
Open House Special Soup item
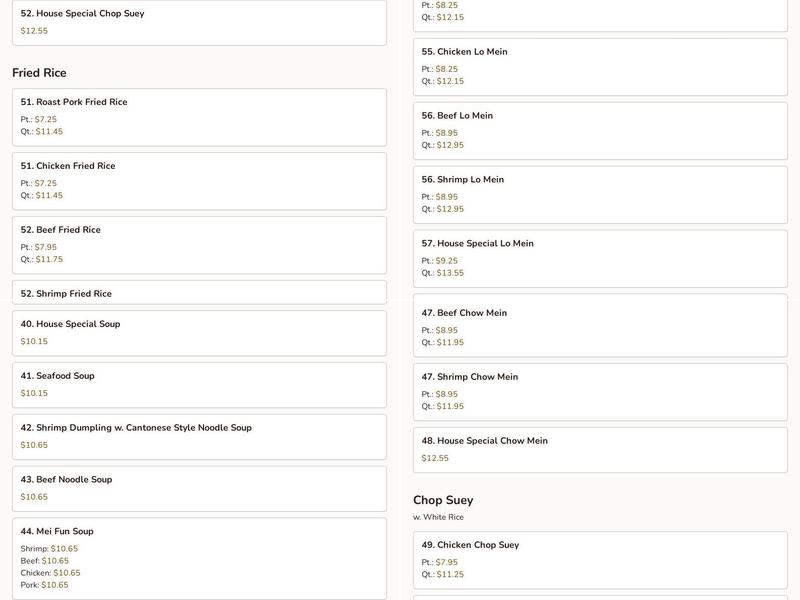(198, 332)
